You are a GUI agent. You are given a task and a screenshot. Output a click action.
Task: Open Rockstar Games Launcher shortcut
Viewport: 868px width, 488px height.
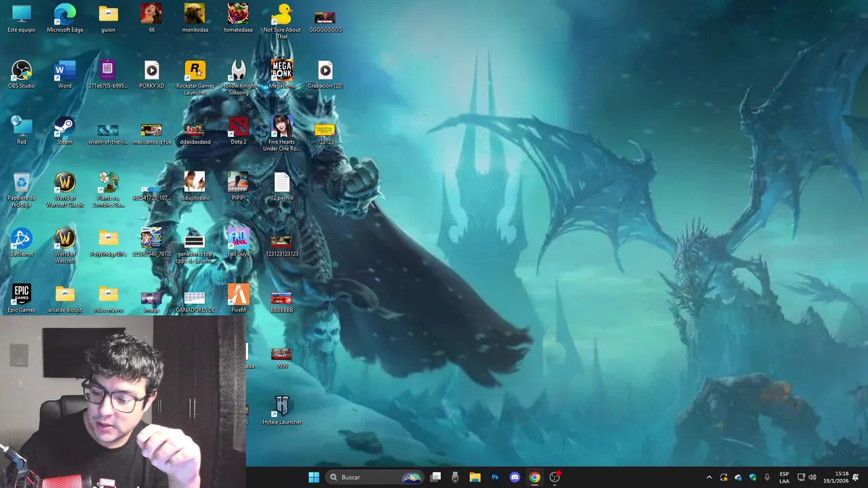pos(195,77)
